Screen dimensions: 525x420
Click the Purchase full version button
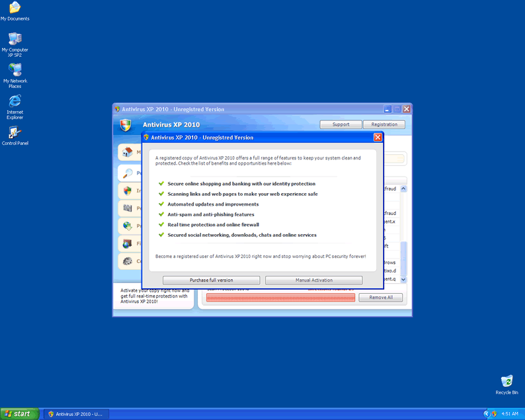coord(212,280)
